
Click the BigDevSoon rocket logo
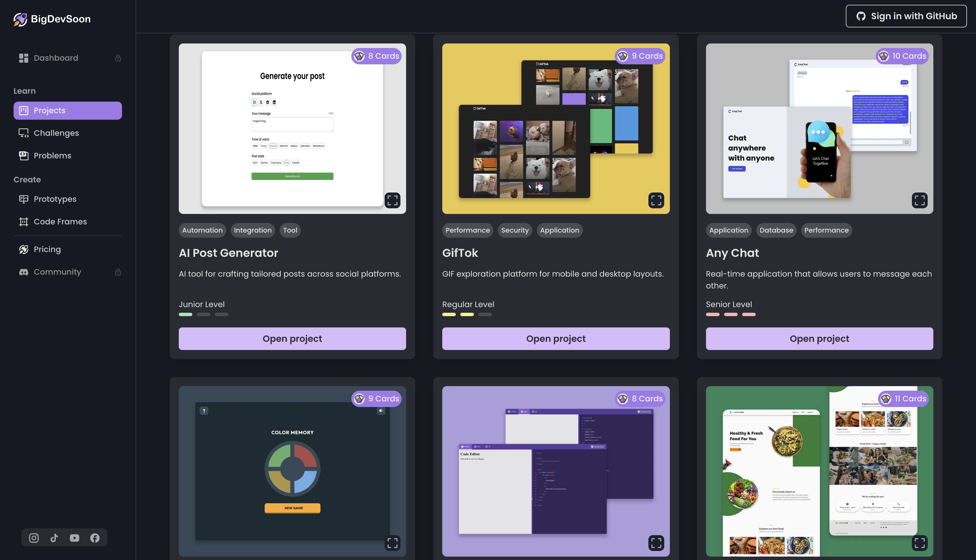click(x=20, y=19)
